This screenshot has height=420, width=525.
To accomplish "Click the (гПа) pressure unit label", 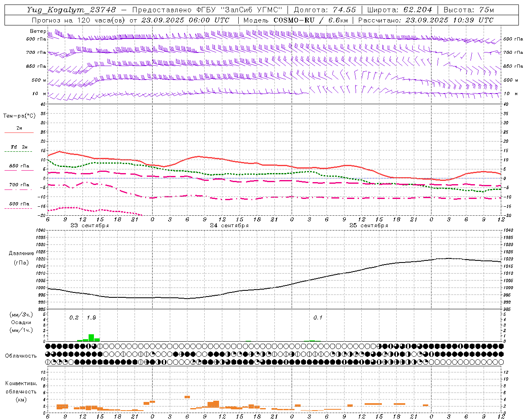I will click(x=21, y=263).
